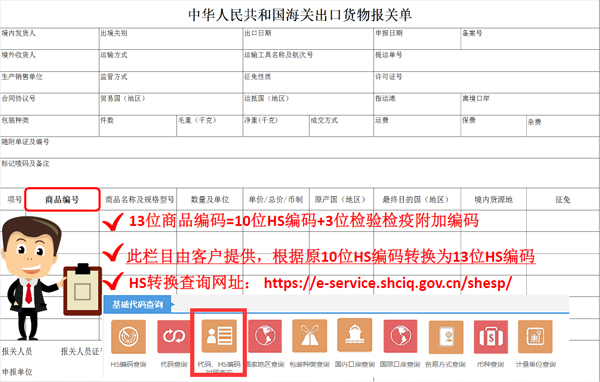Select the 提运单号 field

click(x=486, y=60)
